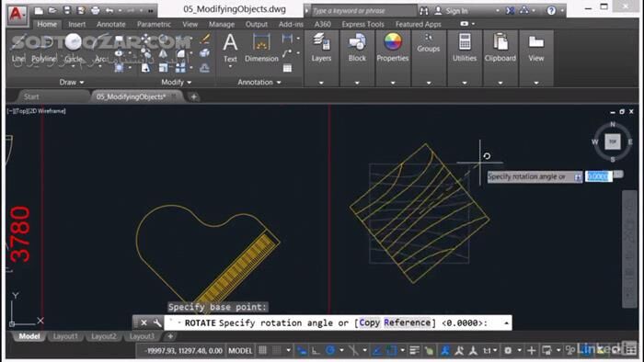Toggle snap mode in status bar

277,351
